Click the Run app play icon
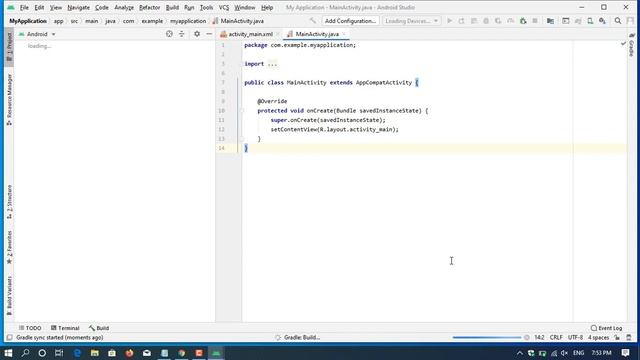Screen dimensions: 640x360 (449, 21)
